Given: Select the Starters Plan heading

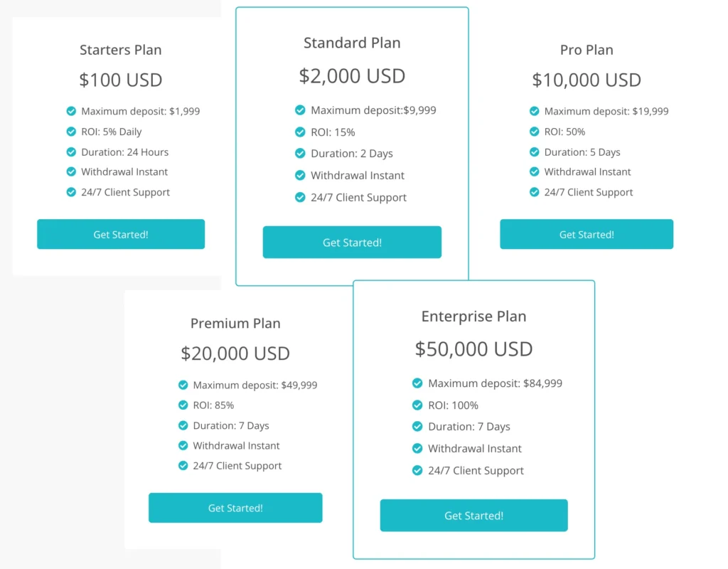Looking at the screenshot, I should pos(121,50).
